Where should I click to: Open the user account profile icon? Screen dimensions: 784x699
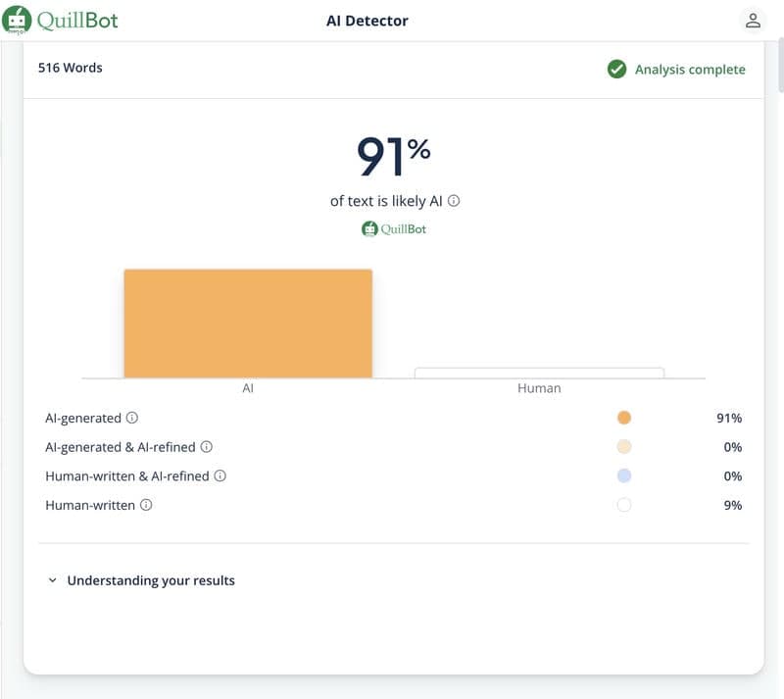point(753,21)
